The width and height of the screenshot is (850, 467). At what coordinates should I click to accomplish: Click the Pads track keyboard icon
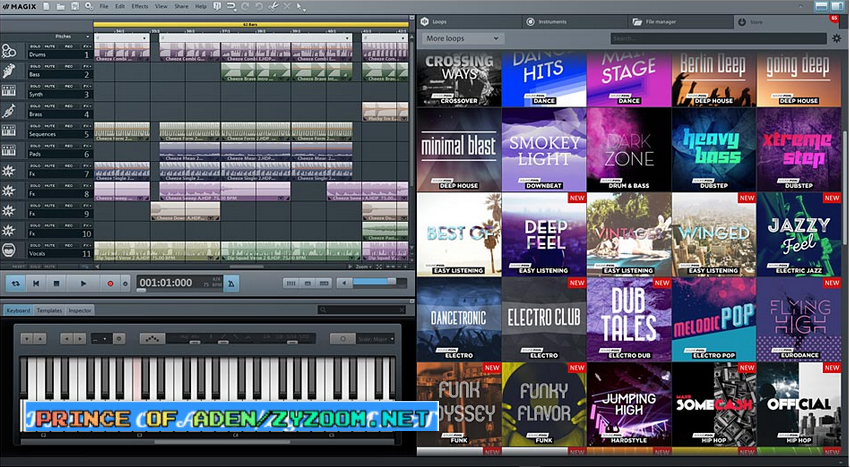coord(9,151)
